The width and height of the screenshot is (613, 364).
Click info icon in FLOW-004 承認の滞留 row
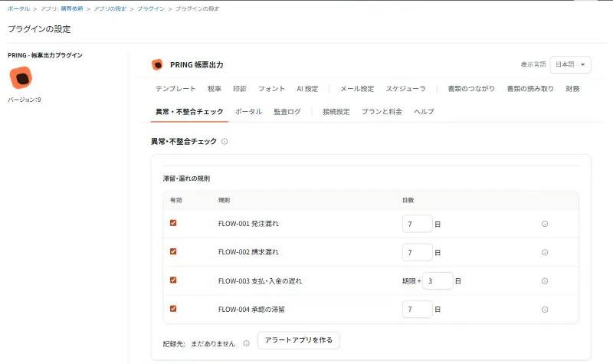(x=545, y=310)
